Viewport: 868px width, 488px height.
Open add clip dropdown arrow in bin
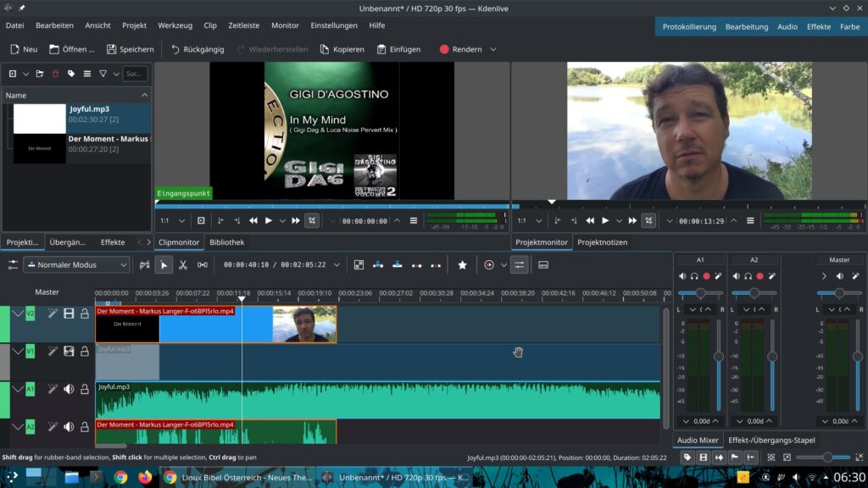coord(25,74)
